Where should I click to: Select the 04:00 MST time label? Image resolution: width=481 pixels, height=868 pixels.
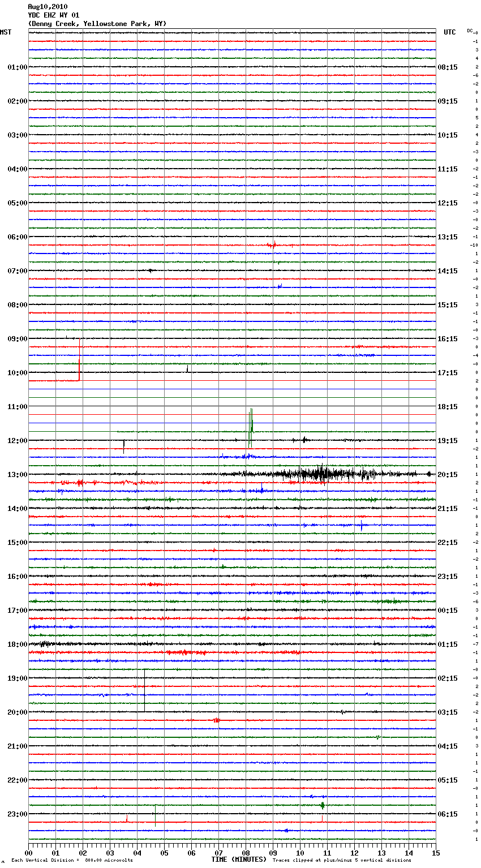coord(18,169)
